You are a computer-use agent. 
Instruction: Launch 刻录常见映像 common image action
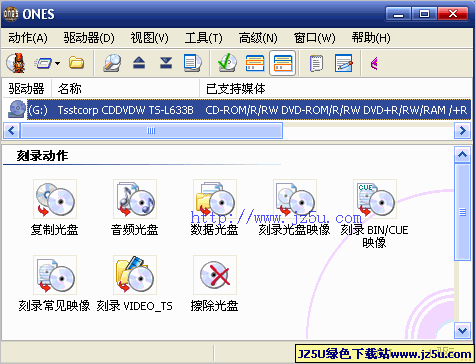tap(55, 284)
